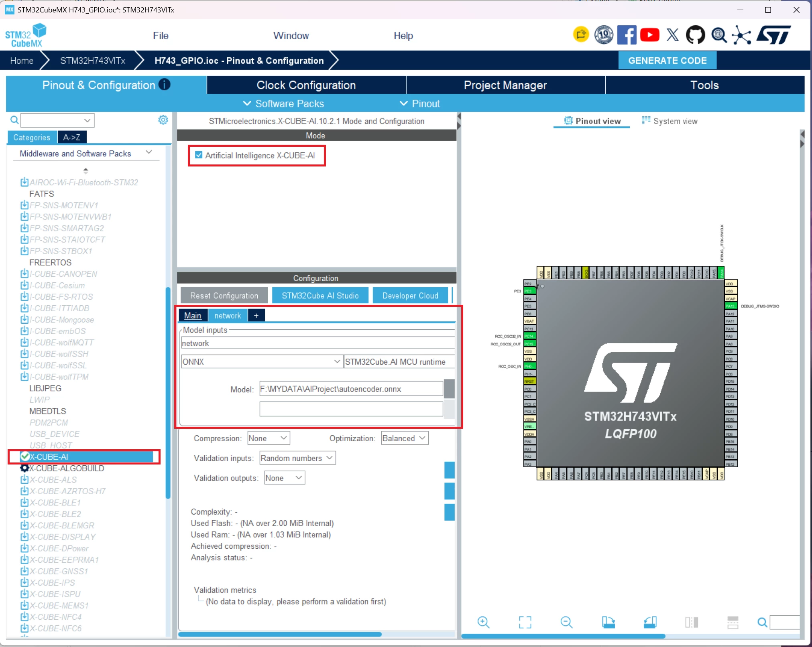
Task: Open the YouTube icon in header
Action: (649, 35)
